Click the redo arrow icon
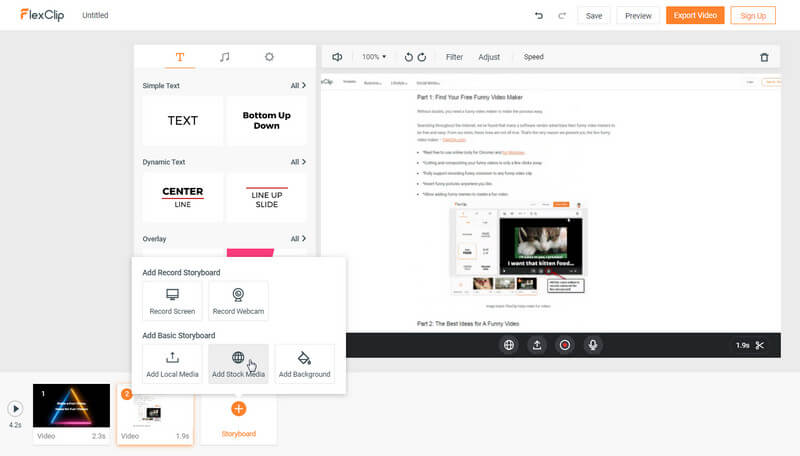Screen dimensions: 800x456 [x=562, y=16]
